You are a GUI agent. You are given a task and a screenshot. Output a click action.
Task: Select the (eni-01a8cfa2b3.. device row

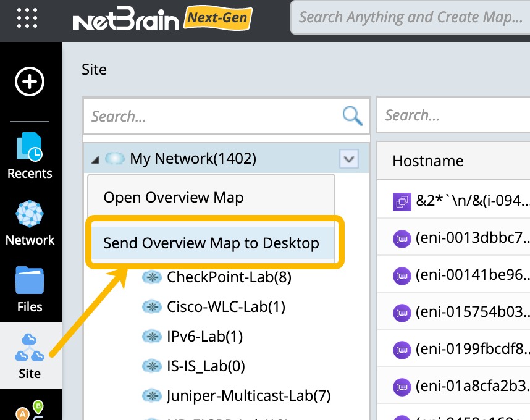pyautogui.click(x=453, y=386)
